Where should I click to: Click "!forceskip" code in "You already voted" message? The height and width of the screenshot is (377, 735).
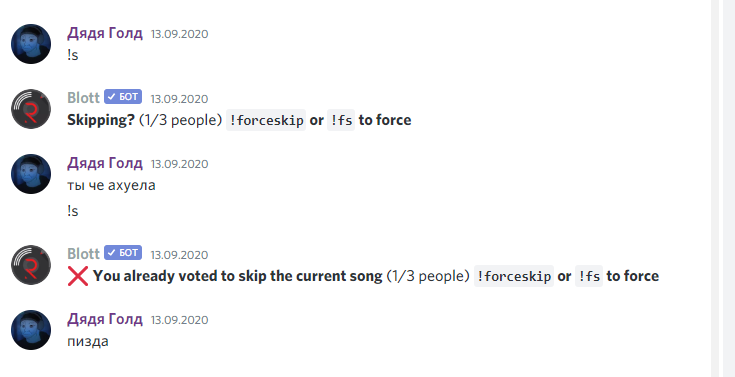[514, 276]
